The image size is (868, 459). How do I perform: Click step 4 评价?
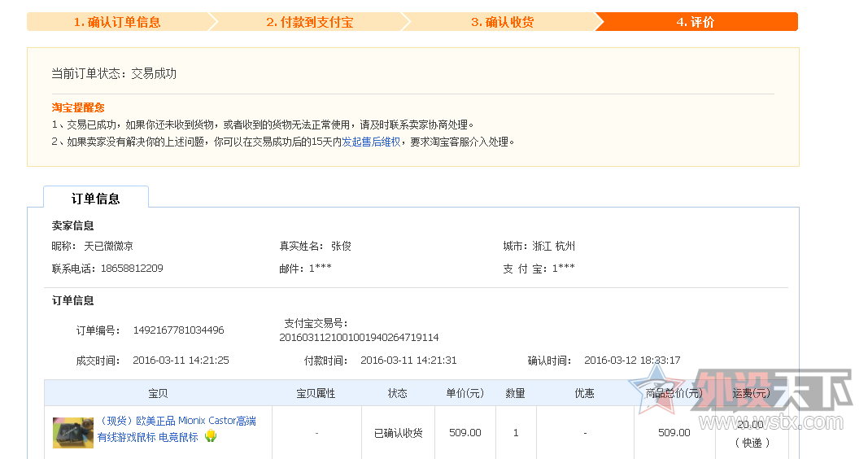[x=696, y=22]
